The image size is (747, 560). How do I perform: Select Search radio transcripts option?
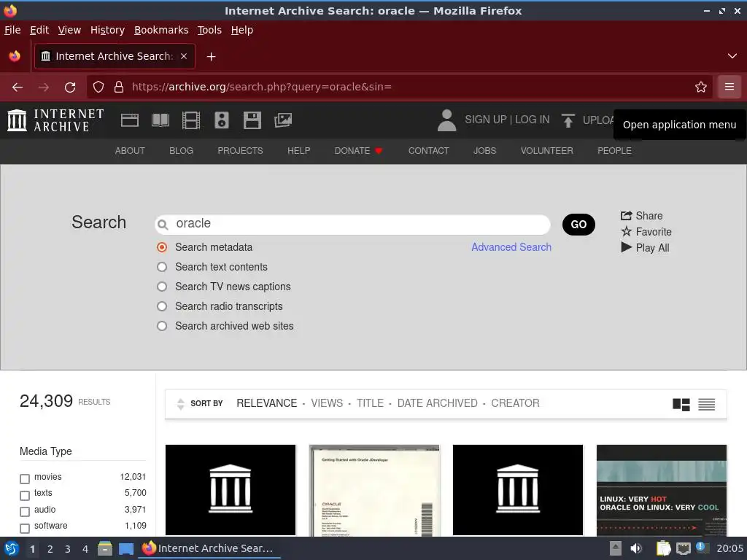click(162, 306)
